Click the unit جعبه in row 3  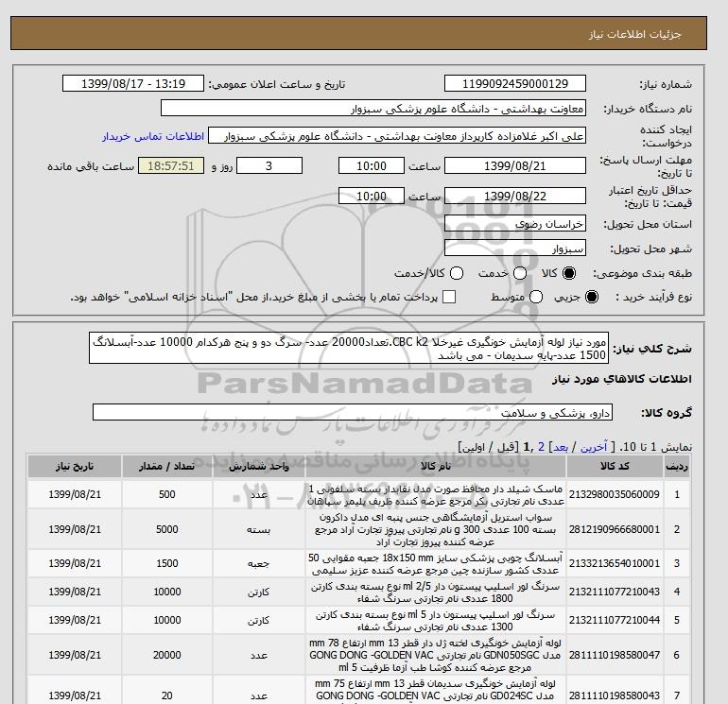(259, 563)
